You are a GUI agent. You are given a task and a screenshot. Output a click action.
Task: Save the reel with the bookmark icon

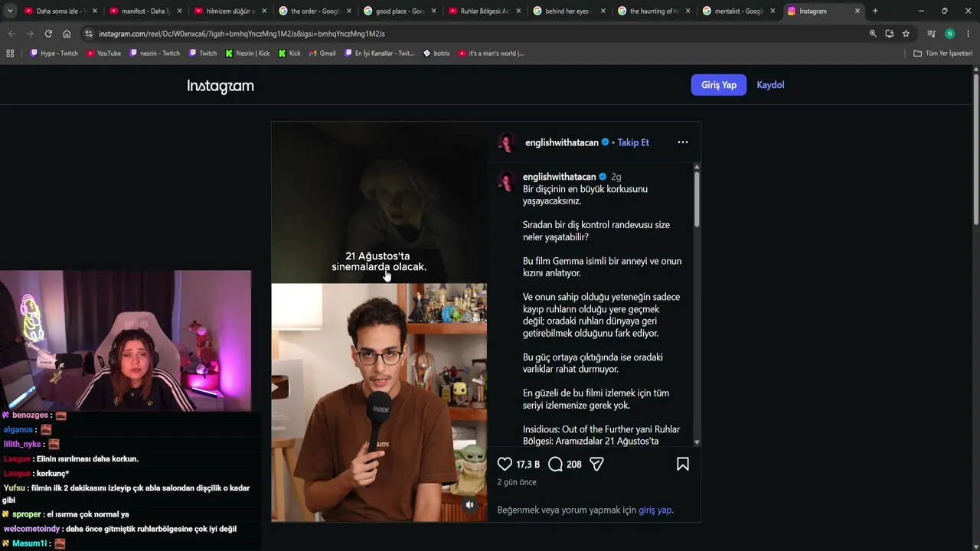(x=683, y=464)
